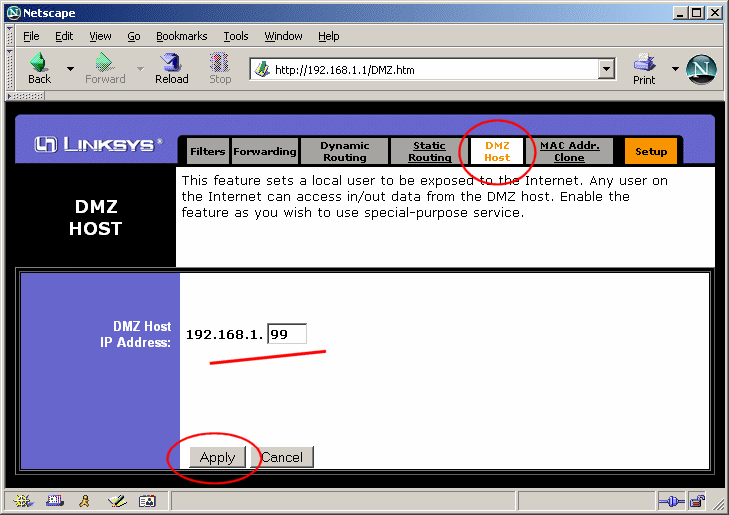Switch to the Filters tab
The image size is (729, 515).
[x=207, y=151]
